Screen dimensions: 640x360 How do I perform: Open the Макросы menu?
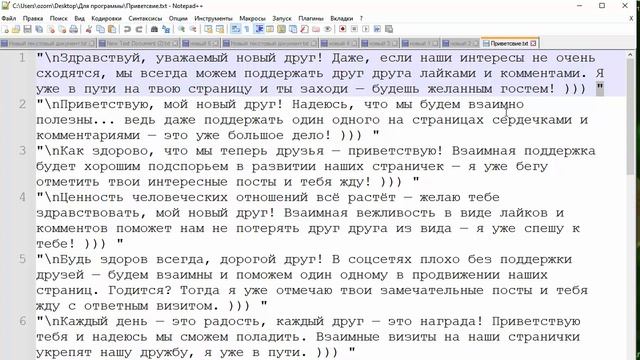pos(252,18)
